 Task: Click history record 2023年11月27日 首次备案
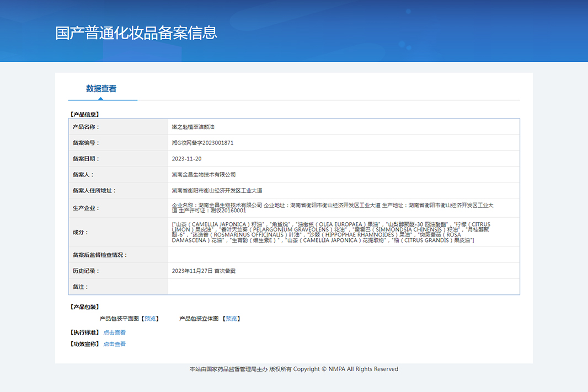click(x=204, y=271)
